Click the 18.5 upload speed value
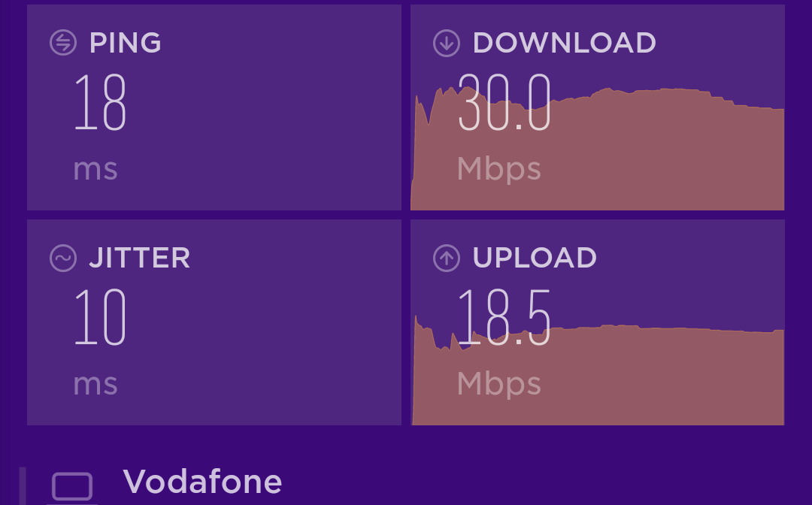 click(504, 316)
